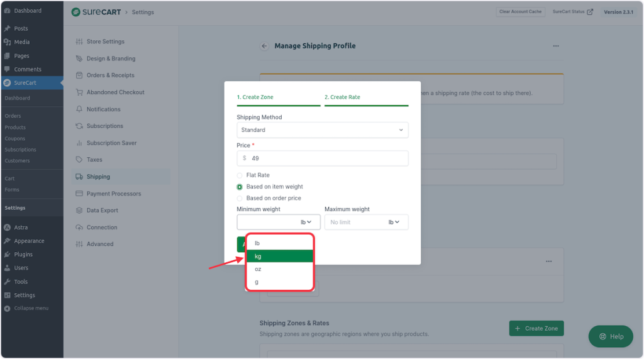Image resolution: width=644 pixels, height=359 pixels.
Task: Click the Design & Branding brush icon
Action: point(79,58)
